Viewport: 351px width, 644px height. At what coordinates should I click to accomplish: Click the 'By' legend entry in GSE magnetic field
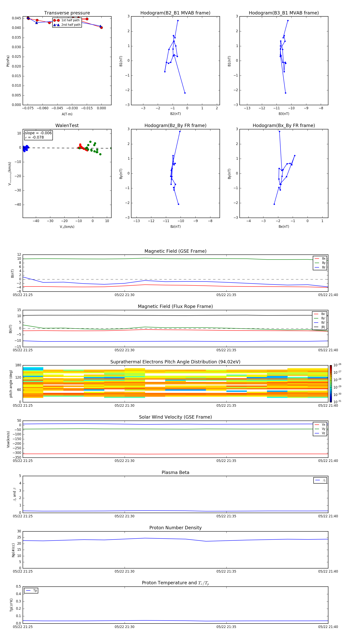click(320, 263)
